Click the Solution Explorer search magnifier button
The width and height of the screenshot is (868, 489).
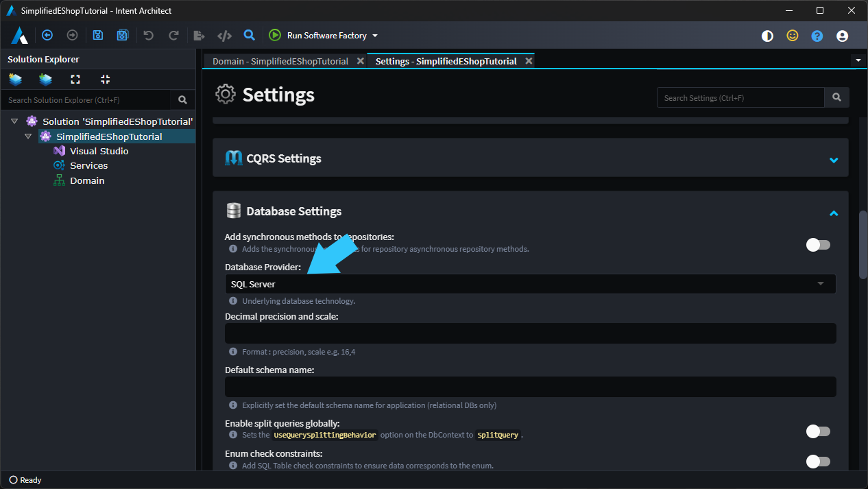click(x=182, y=99)
